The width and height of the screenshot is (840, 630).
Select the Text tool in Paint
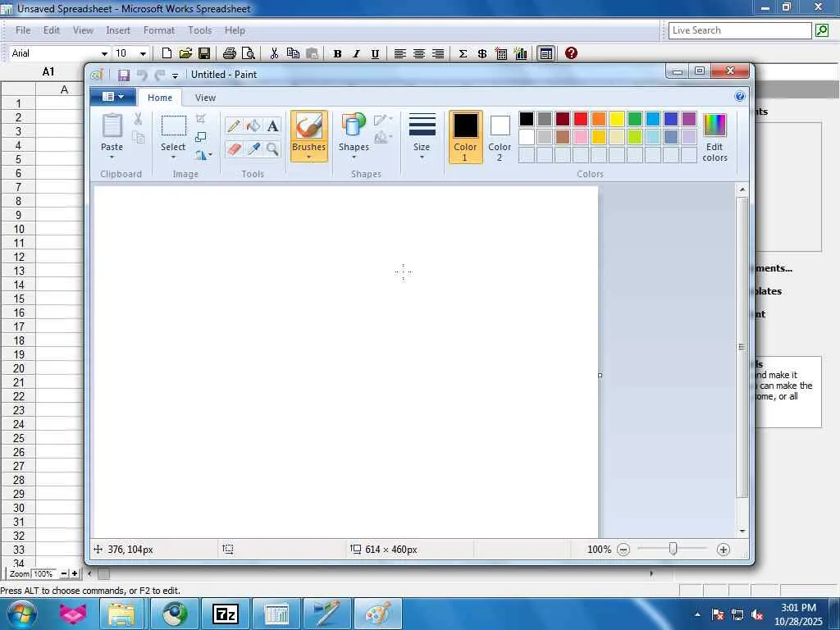(272, 126)
